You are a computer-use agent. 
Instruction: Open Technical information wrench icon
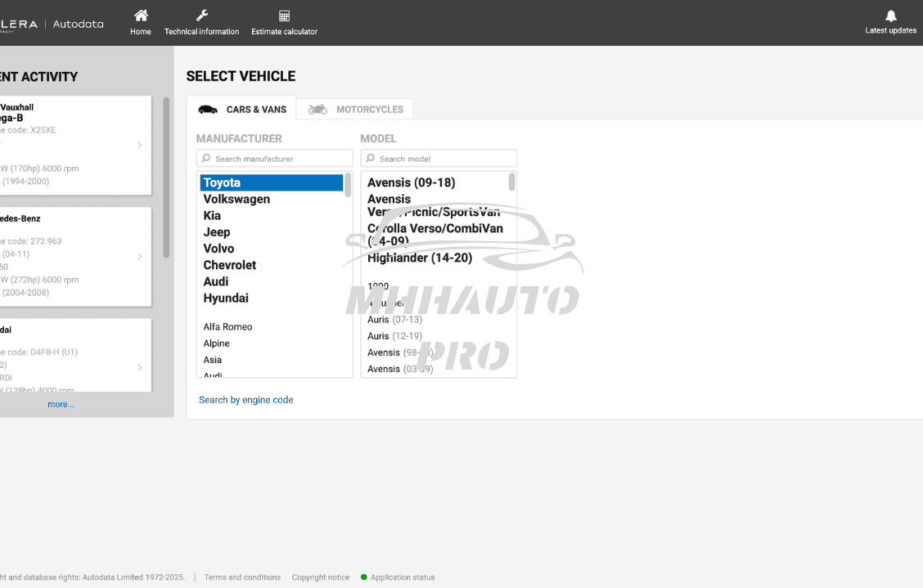pyautogui.click(x=202, y=16)
